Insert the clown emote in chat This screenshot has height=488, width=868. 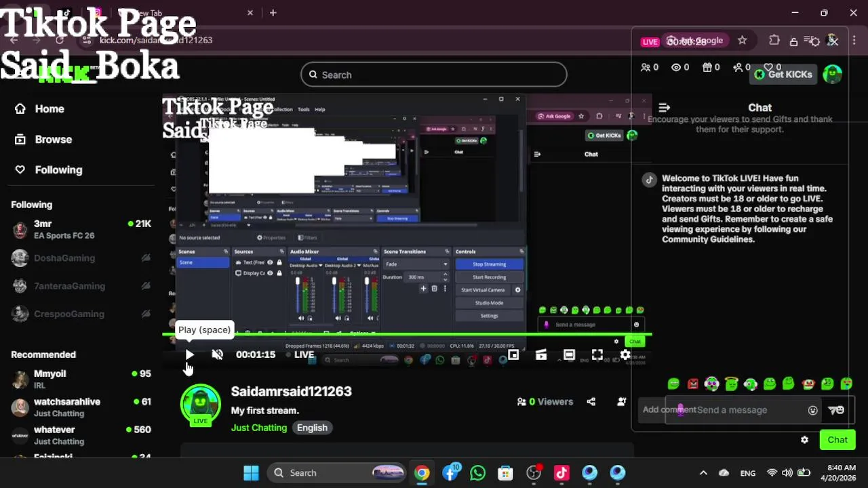pyautogui.click(x=808, y=384)
